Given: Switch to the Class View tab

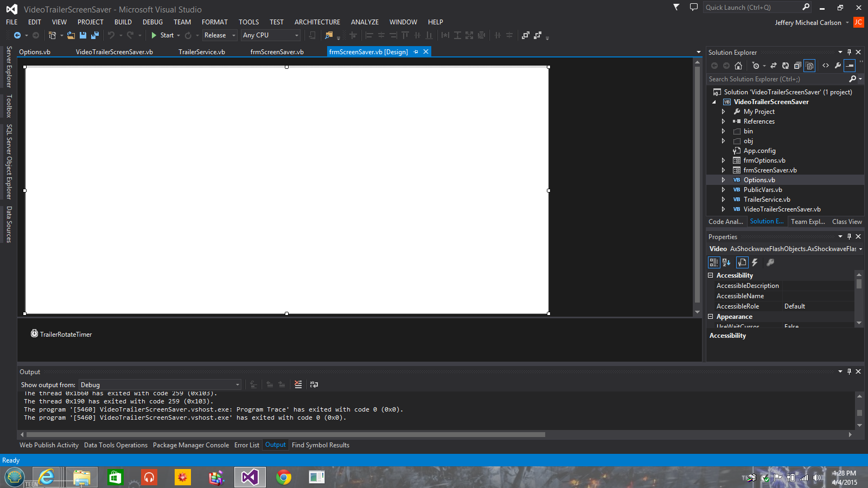Looking at the screenshot, I should click(x=847, y=222).
